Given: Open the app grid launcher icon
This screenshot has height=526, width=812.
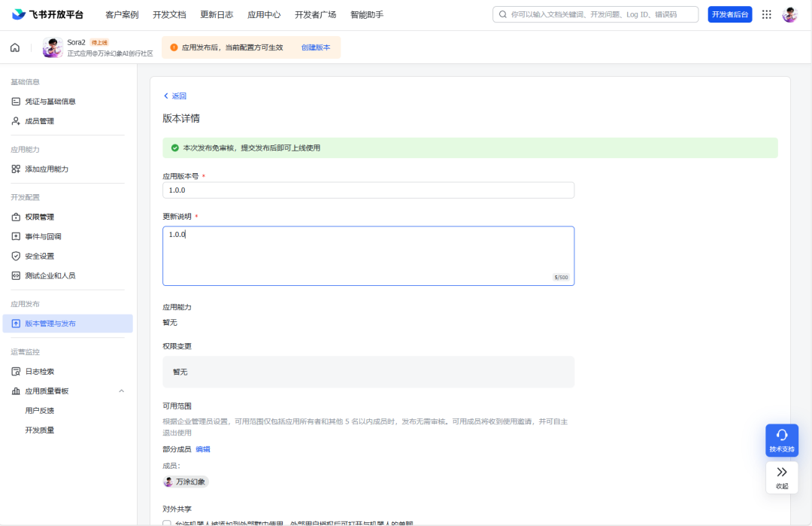Looking at the screenshot, I should (767, 14).
